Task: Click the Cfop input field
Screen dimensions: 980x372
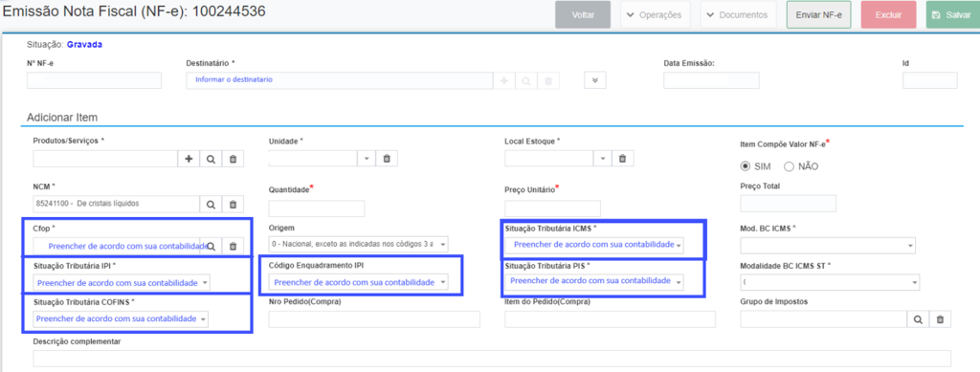Action: [x=116, y=246]
